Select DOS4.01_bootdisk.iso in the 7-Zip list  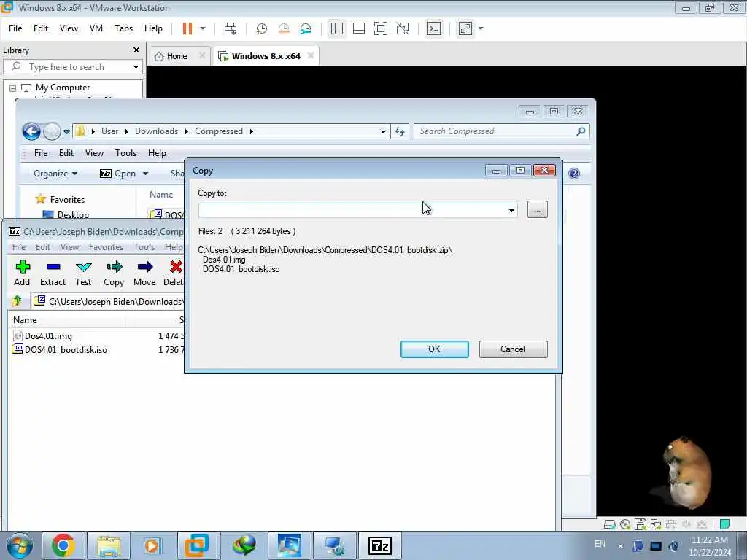[66, 350]
